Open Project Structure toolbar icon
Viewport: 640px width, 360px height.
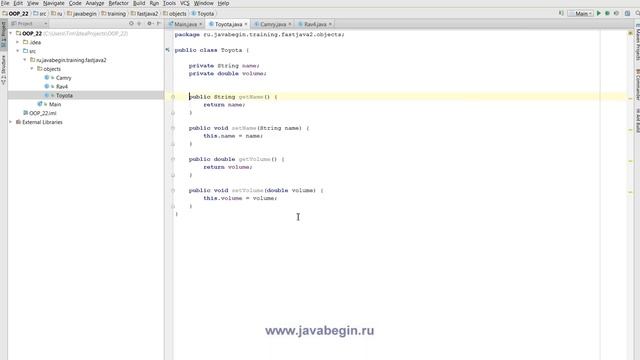point(627,13)
